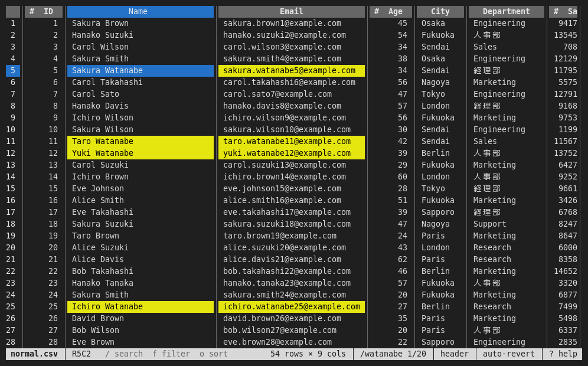Open the '? help' status bar item
588x366 pixels.
pyautogui.click(x=563, y=354)
